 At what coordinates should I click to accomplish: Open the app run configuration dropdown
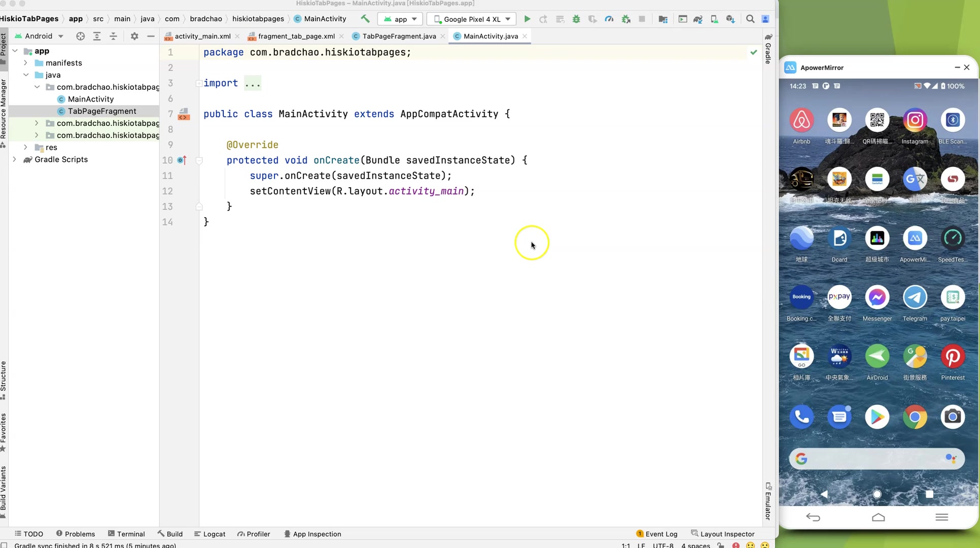[x=400, y=19]
